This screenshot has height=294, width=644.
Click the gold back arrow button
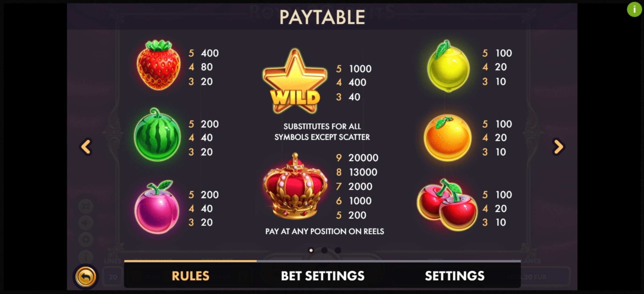pos(86,277)
